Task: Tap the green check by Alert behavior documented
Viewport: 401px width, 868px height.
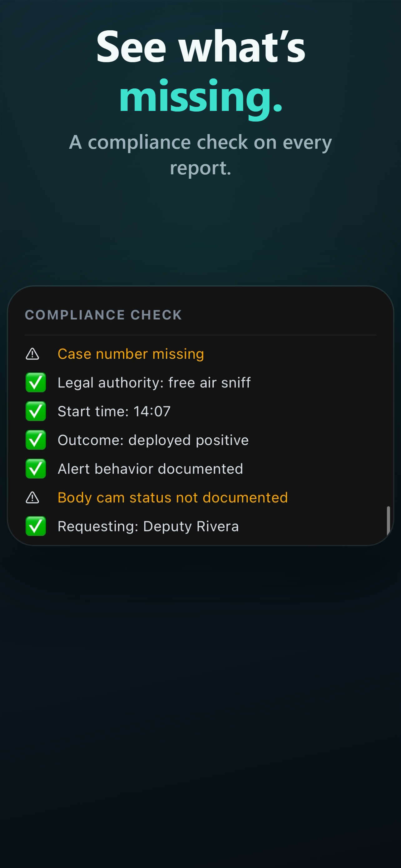Action: click(x=36, y=469)
